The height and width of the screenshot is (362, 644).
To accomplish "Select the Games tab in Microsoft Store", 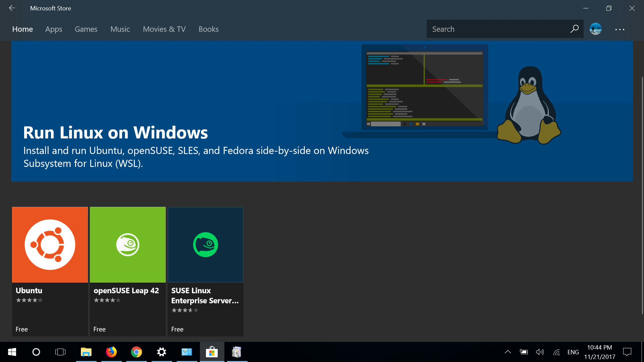I will point(86,29).
